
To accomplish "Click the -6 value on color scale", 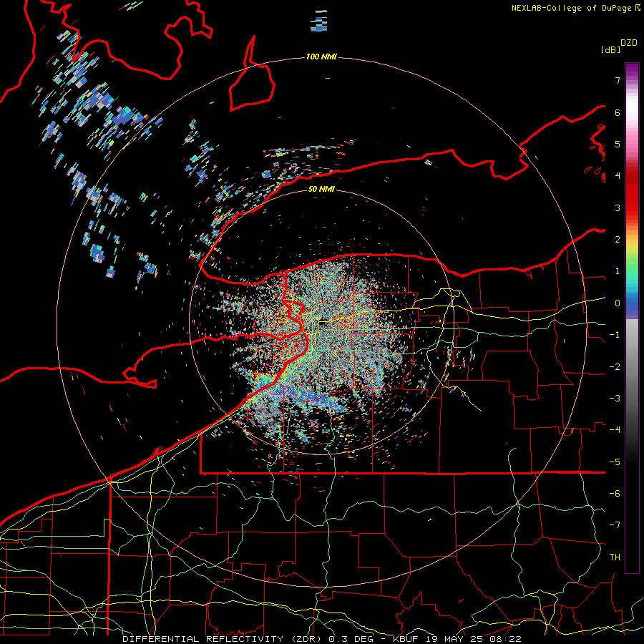I will 615,494.
